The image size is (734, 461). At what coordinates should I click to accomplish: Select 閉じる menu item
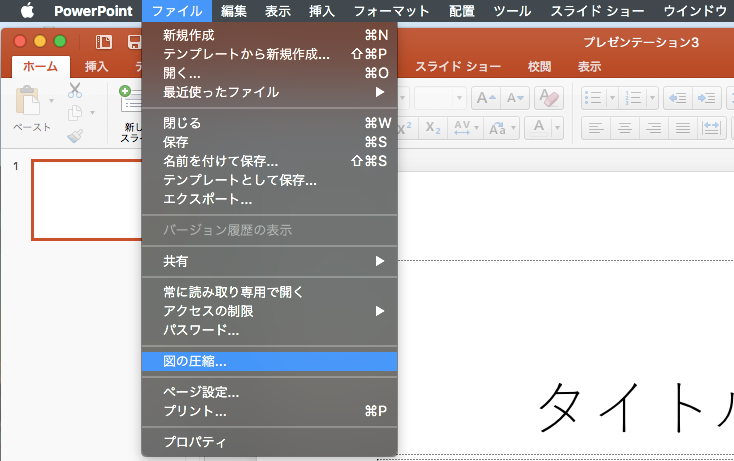pyautogui.click(x=269, y=123)
